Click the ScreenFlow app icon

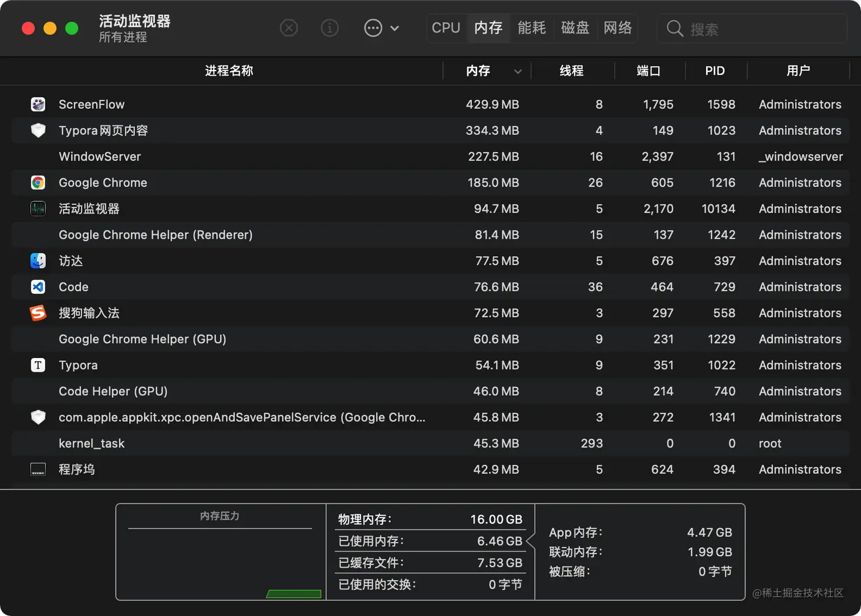click(x=38, y=104)
